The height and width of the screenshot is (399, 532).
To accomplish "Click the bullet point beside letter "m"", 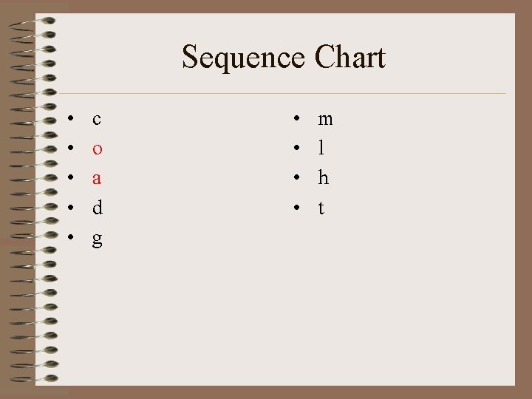I will 295,120.
